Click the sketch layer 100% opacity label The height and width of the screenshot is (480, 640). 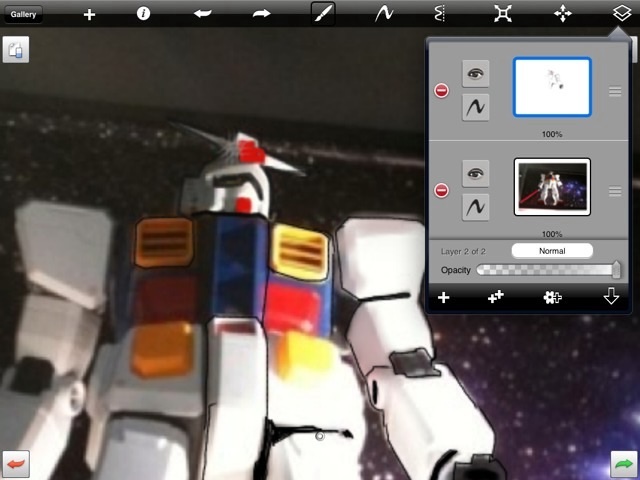click(x=552, y=134)
